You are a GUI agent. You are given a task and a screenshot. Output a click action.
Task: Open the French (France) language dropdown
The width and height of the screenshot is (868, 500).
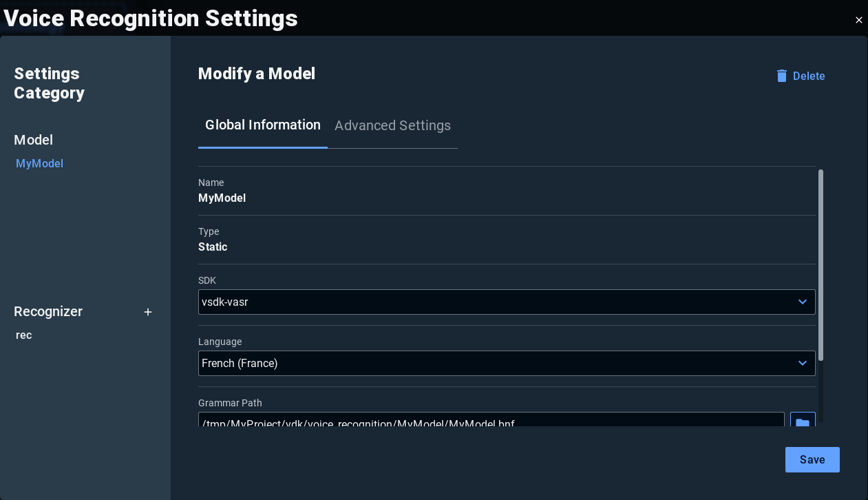[496, 363]
